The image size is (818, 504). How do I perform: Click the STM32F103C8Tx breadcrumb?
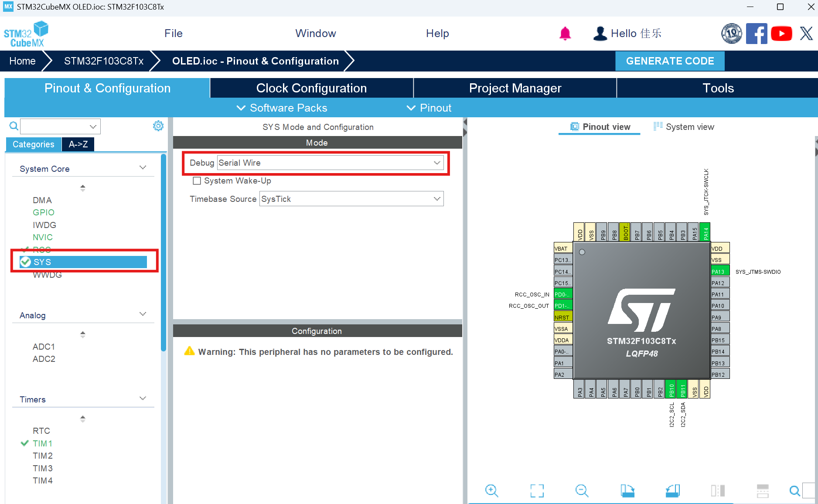click(104, 61)
